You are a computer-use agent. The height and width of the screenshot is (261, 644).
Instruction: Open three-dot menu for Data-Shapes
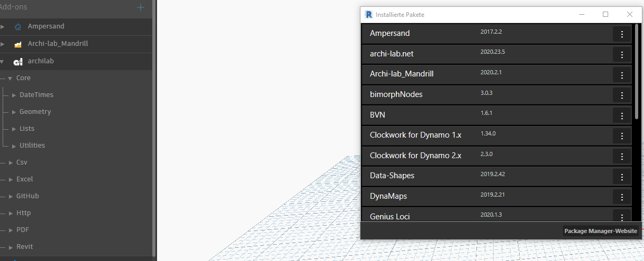coord(622,177)
